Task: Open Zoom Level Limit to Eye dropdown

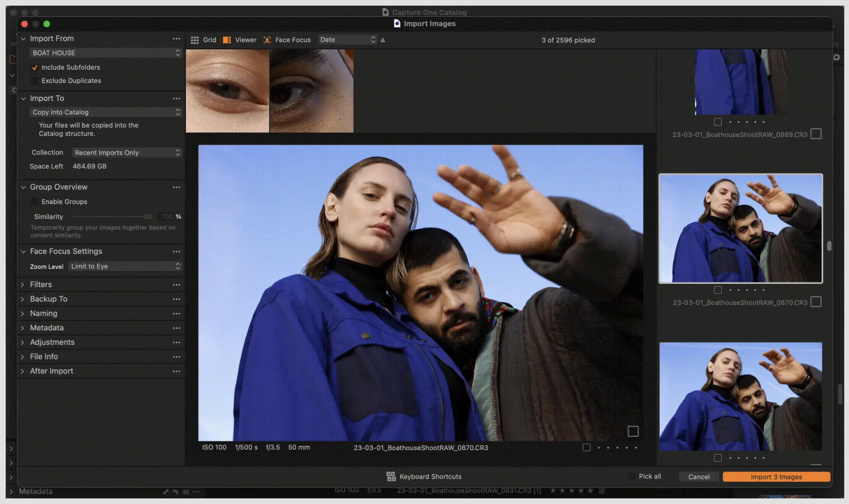Action: 125,266
